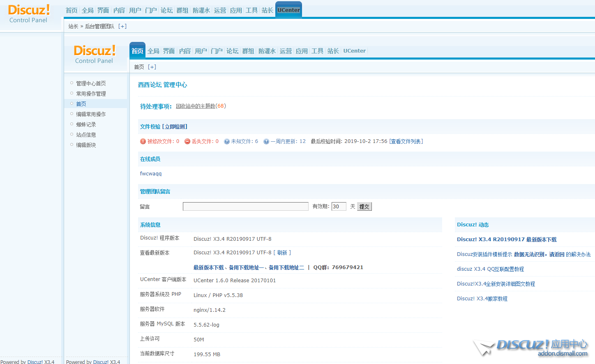Open the Discuz! 应用中心 logo banner
The image size is (595, 364).
pyautogui.click(x=531, y=347)
